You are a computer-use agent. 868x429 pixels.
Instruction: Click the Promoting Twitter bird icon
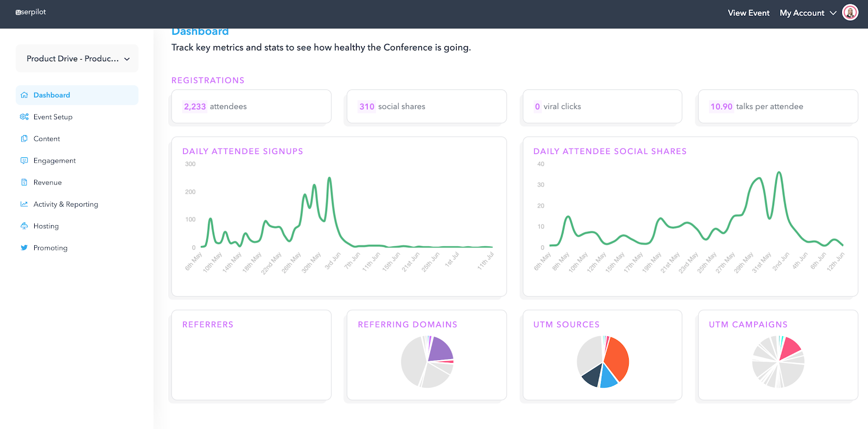pyautogui.click(x=24, y=247)
